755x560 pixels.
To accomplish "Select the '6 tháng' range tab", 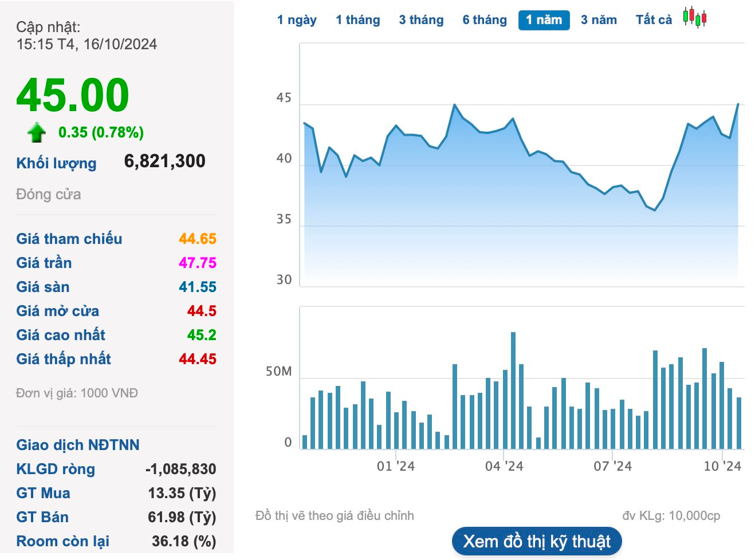I will 485,20.
